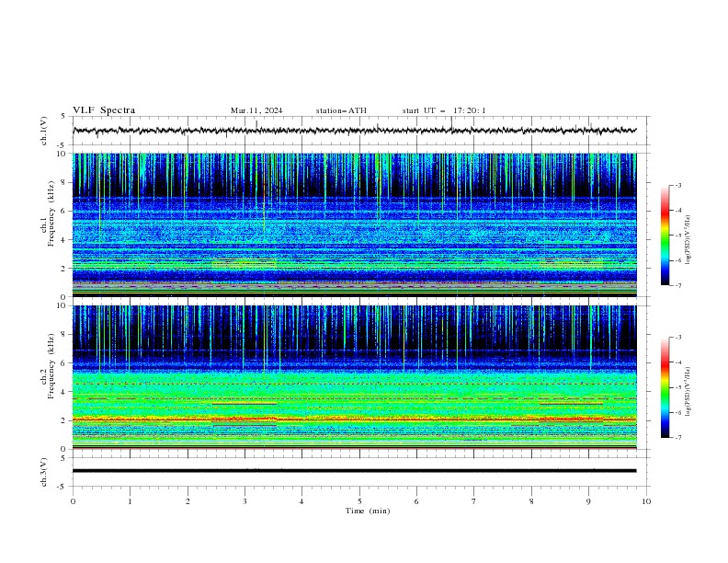728x563 pixels.
Task: Select the "ch.3(V)" vertical axis label
Action: click(x=44, y=472)
